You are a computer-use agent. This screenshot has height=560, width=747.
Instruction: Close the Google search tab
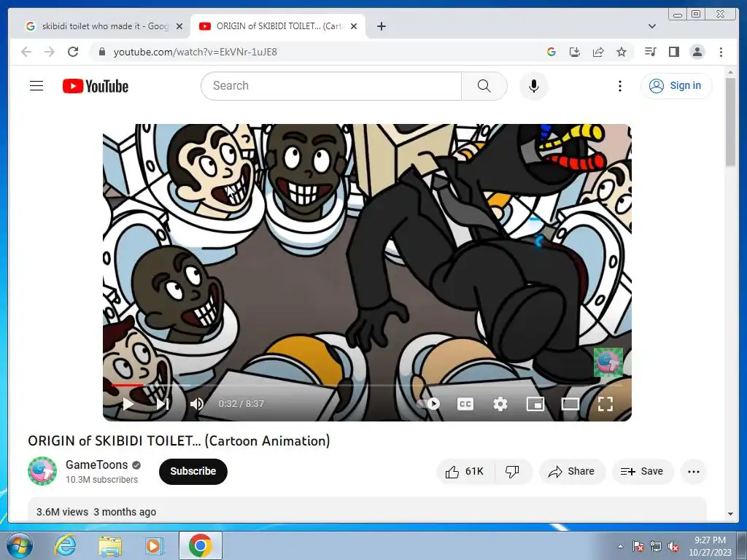179,26
